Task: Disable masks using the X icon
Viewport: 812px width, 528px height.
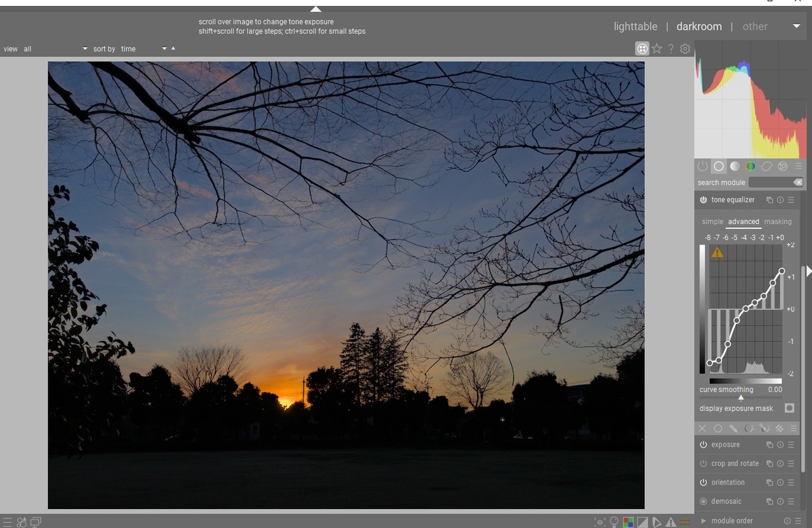Action: [702, 428]
